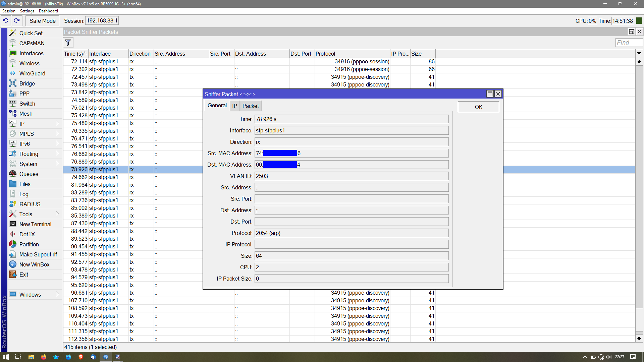Viewport: 644px width, 362px height.
Task: Open the packet filter funnel icon
Action: (68, 43)
